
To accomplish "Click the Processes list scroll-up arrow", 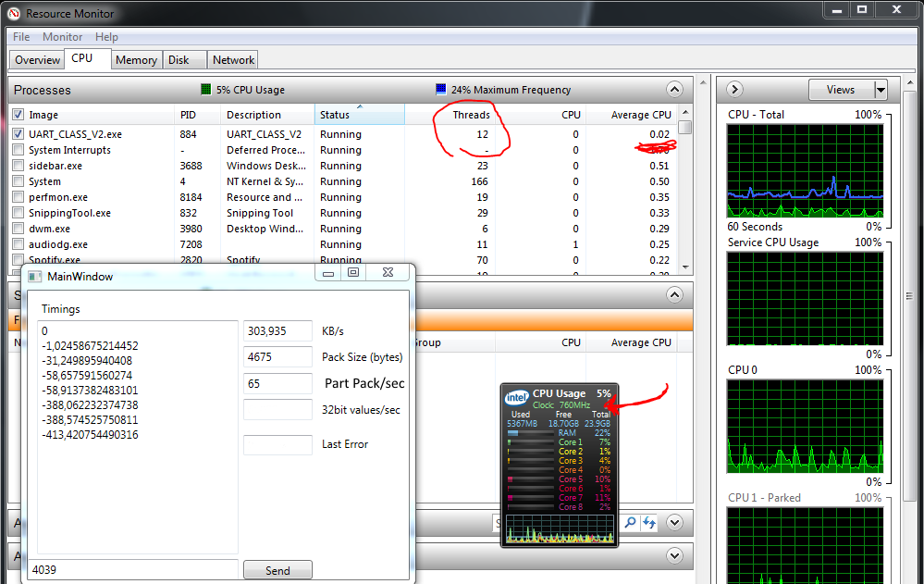I will [x=684, y=112].
